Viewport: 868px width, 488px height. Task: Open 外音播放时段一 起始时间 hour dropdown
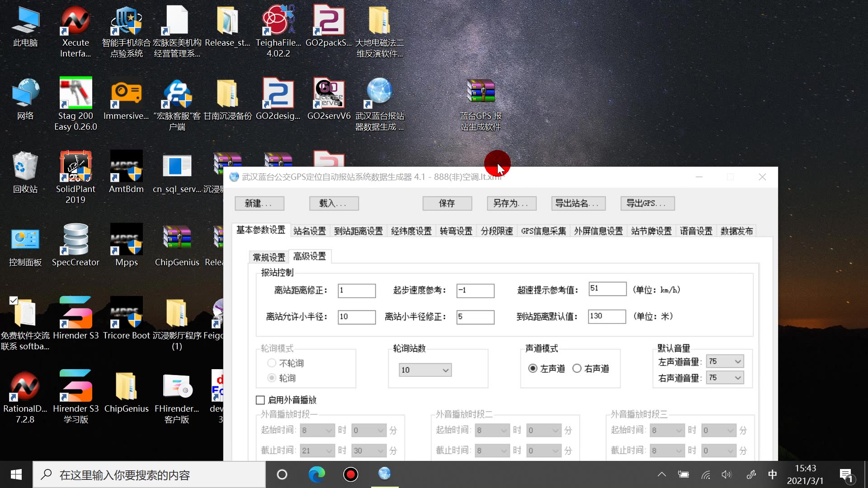(317, 430)
